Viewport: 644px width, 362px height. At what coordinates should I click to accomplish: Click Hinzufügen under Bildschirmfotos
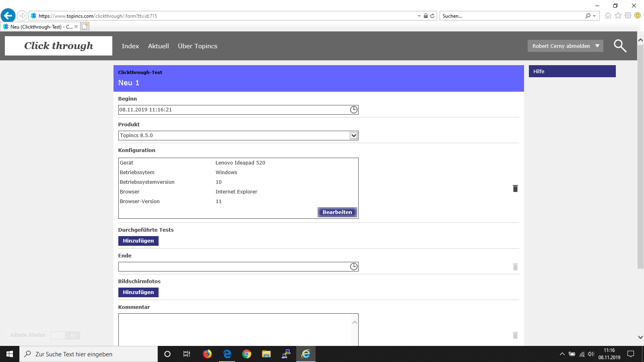[138, 292]
